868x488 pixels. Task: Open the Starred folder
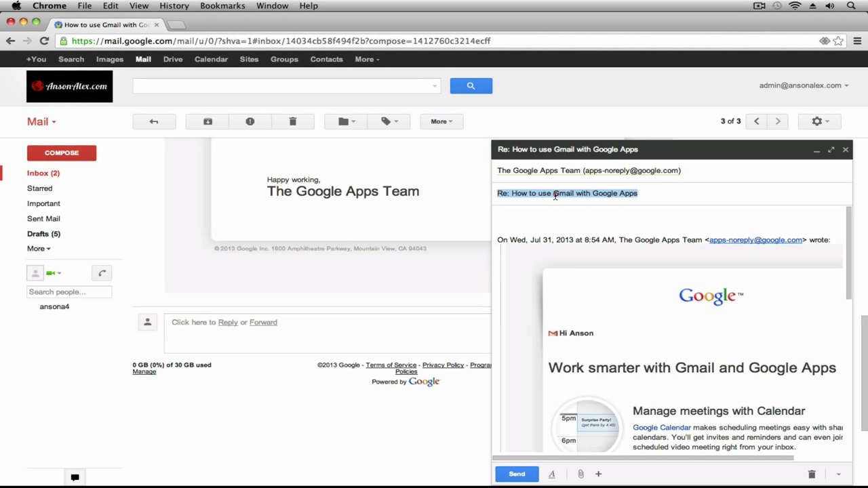(39, 188)
